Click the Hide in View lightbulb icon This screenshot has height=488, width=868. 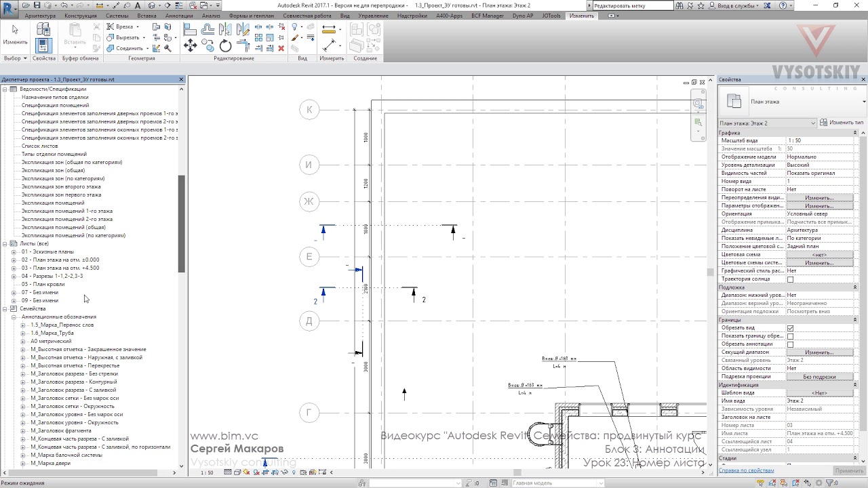295,27
